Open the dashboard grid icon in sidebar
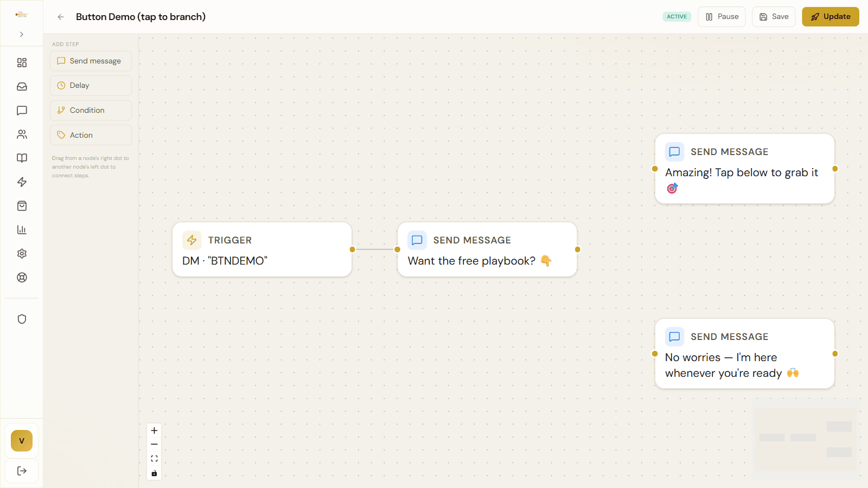The height and width of the screenshot is (488, 868). click(x=22, y=63)
